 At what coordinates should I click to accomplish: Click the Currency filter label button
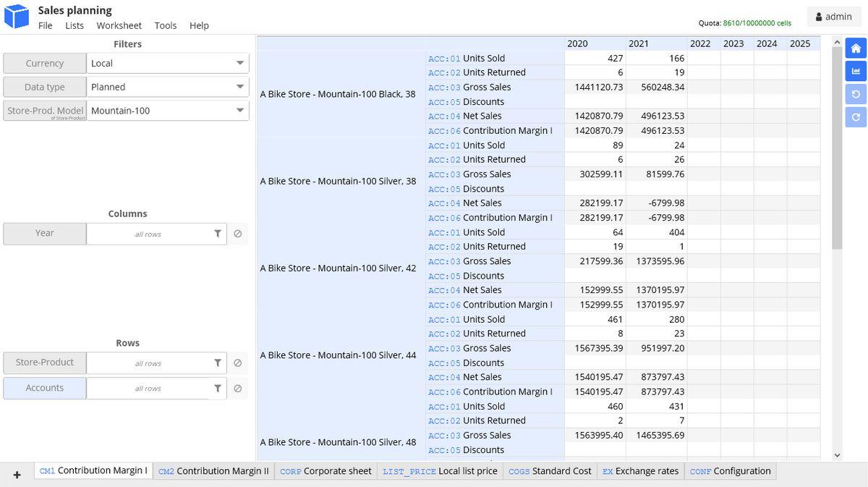point(45,63)
